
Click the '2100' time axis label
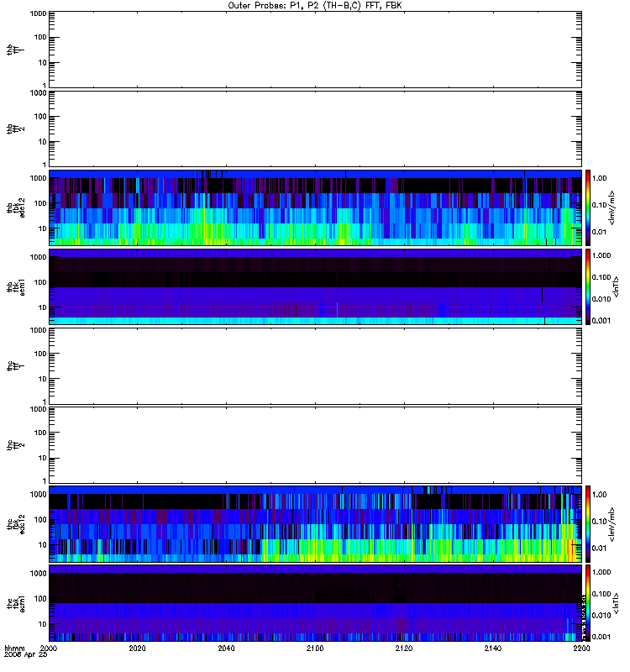tap(315, 648)
